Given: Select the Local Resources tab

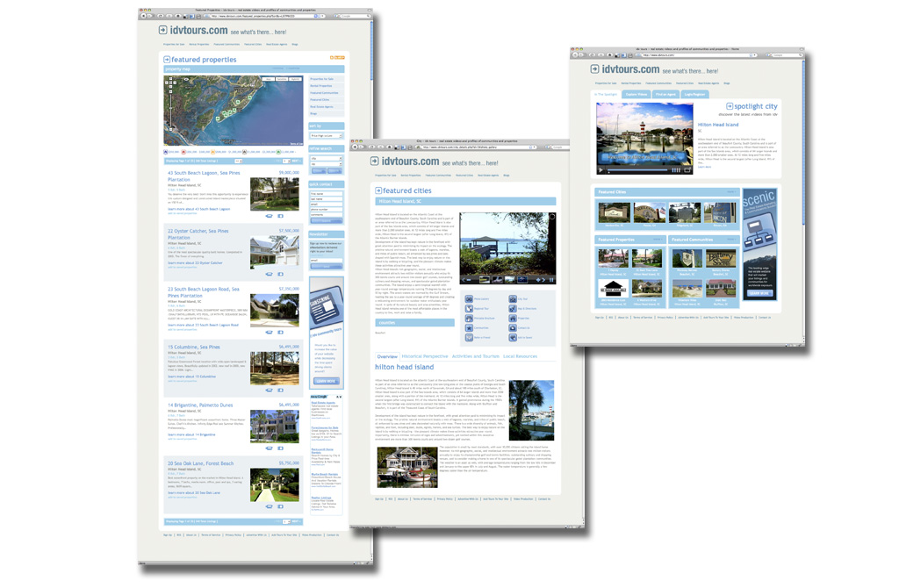Looking at the screenshot, I should [520, 356].
